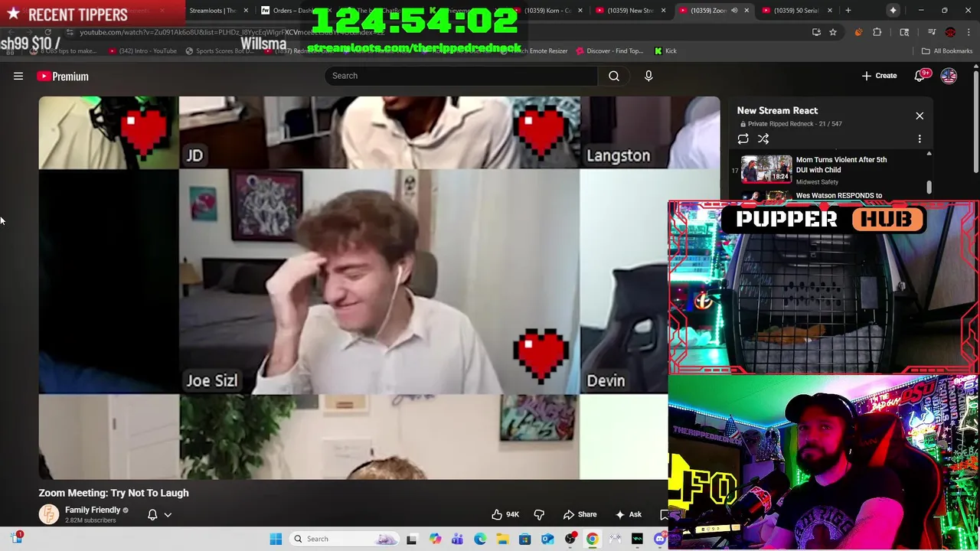
Task: Open Mom Turns Violent video thumbnail
Action: point(766,168)
